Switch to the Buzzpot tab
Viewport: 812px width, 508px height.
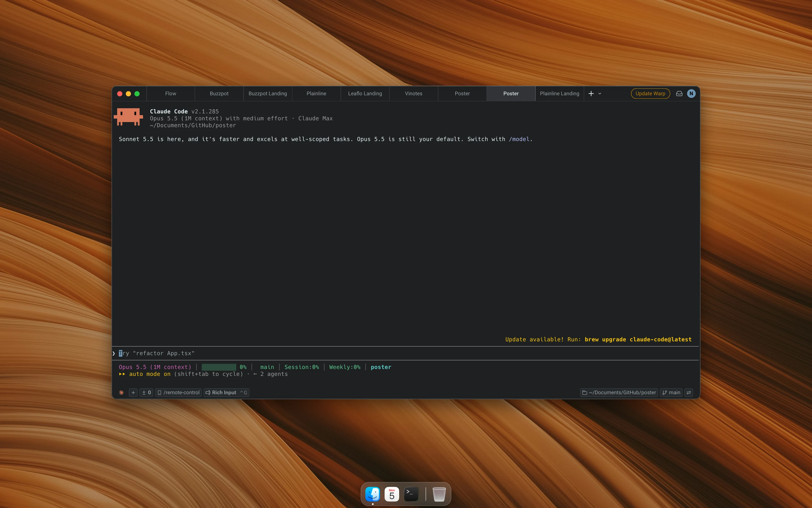[x=219, y=93]
